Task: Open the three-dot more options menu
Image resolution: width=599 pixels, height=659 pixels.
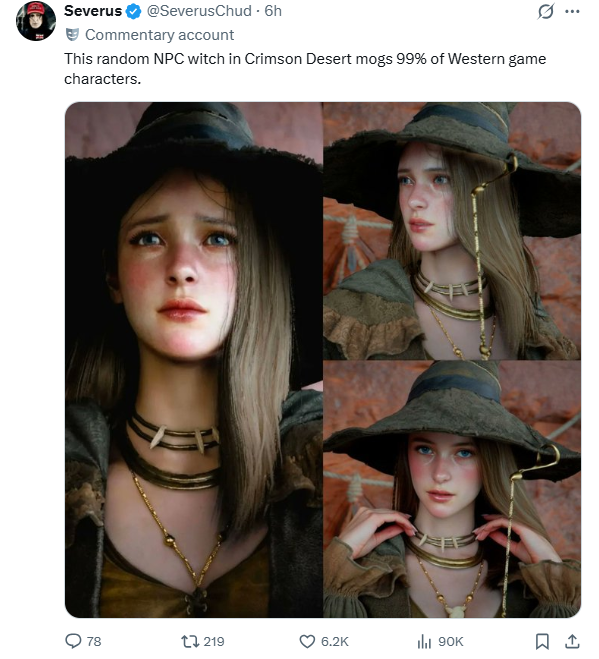Action: (572, 11)
